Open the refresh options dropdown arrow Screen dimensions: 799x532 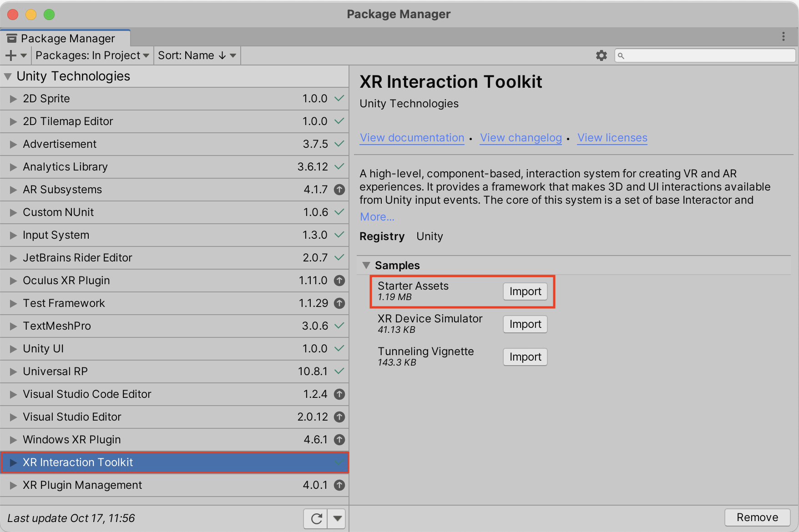(337, 518)
